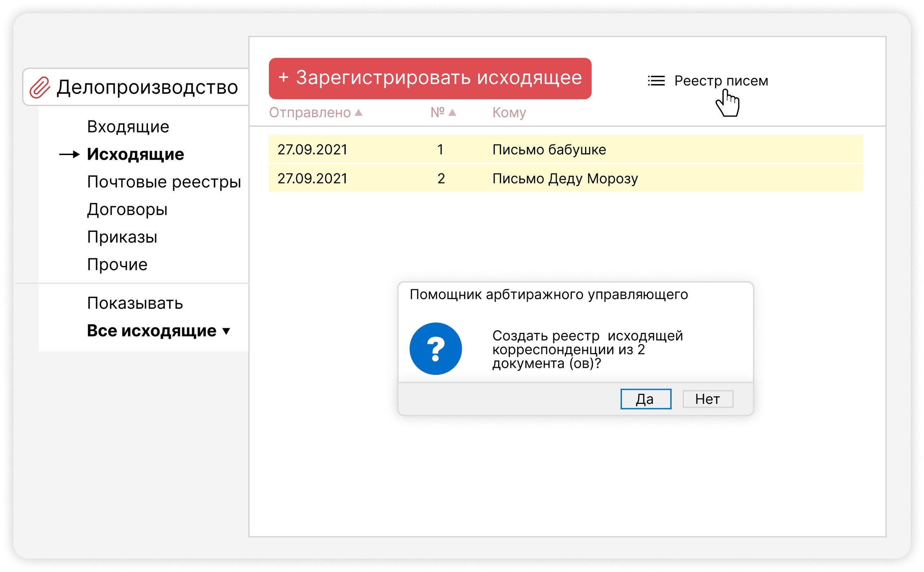Open the Входящие section
Screen dimensions: 924x572
click(128, 127)
